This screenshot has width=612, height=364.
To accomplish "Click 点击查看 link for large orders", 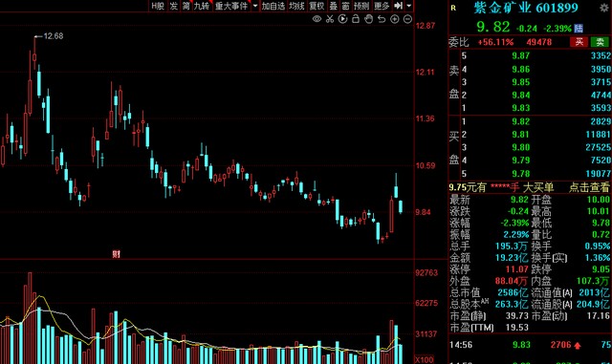I will (589, 187).
